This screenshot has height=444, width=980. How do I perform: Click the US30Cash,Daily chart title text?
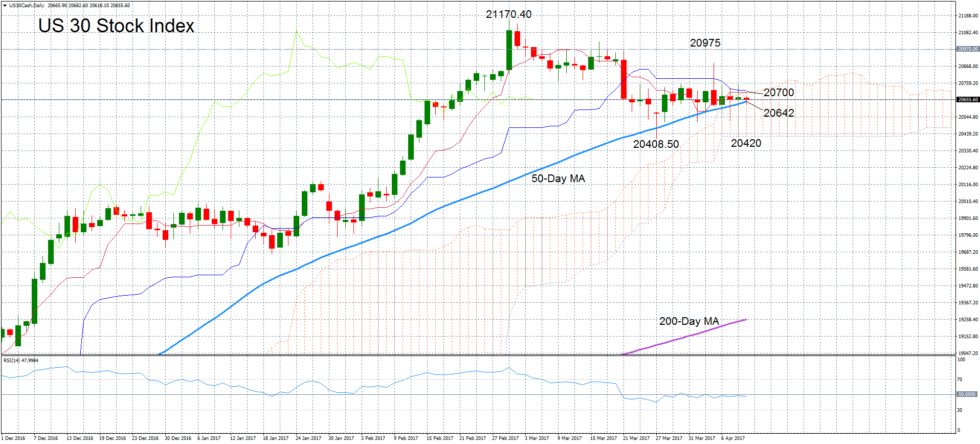(x=27, y=6)
